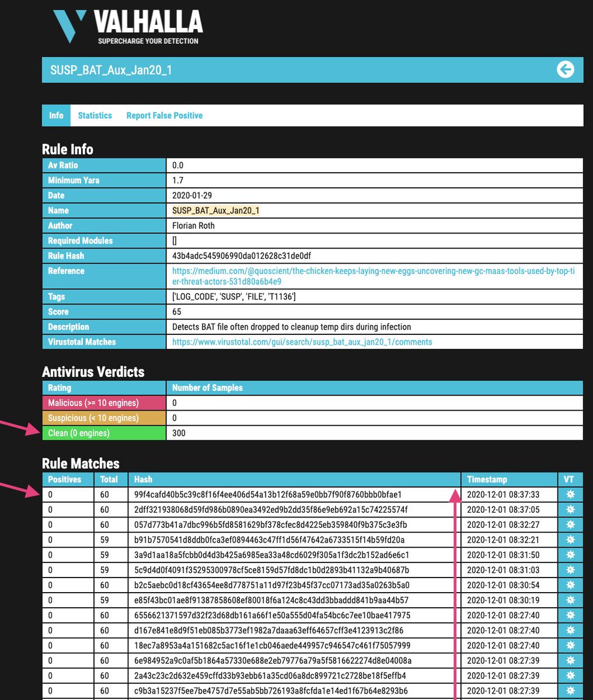Click the Required Modules value []

pyautogui.click(x=175, y=240)
